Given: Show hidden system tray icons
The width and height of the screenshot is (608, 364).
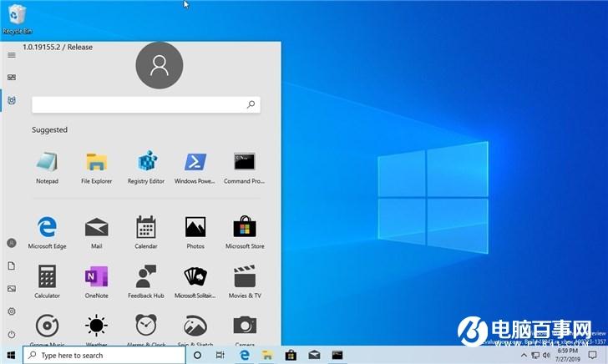Looking at the screenshot, I should point(524,355).
